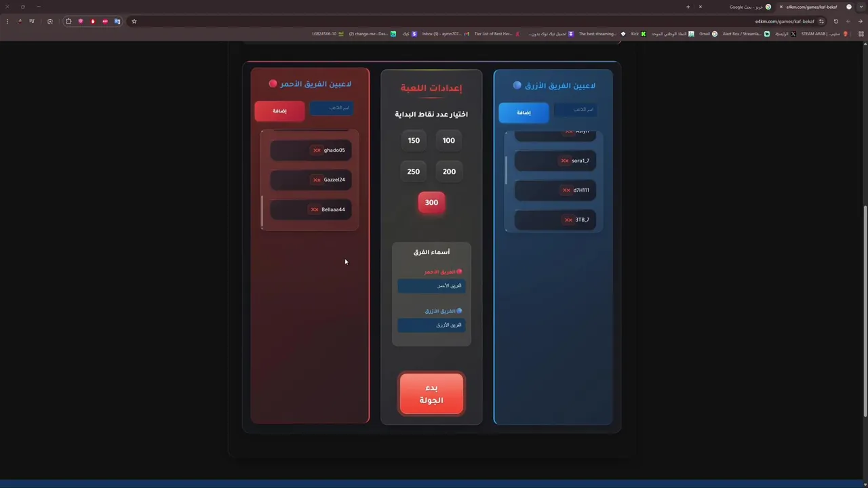Open The best streaming bookmark

point(602,34)
